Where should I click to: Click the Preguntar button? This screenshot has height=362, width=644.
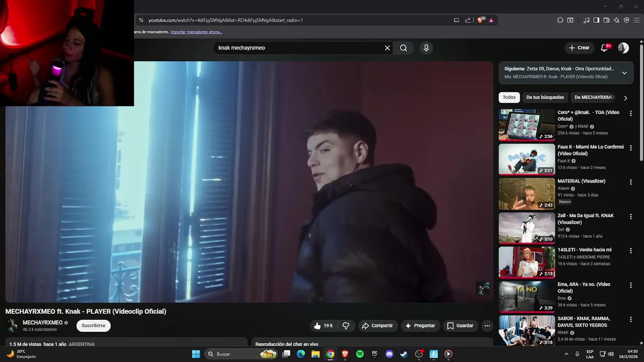tap(420, 326)
